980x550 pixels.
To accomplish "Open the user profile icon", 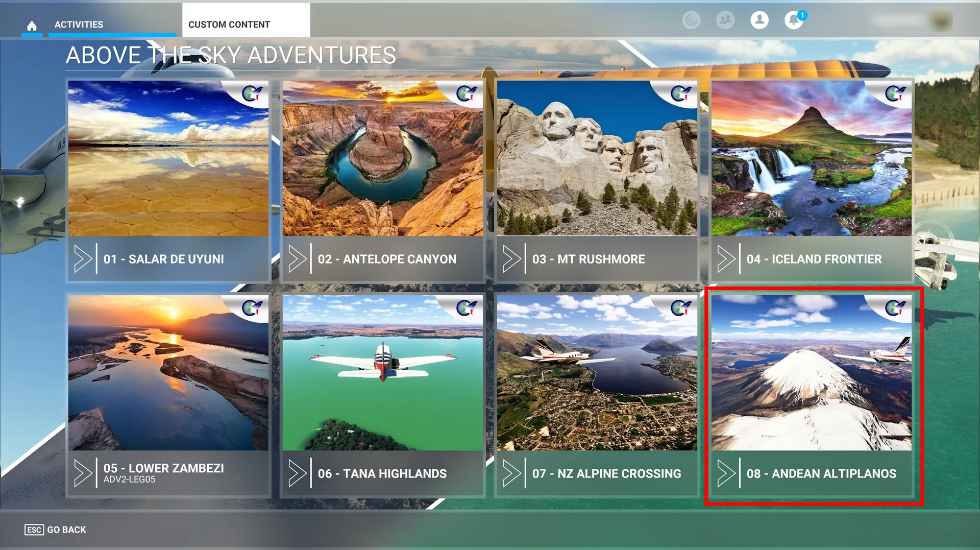I will coord(759,20).
